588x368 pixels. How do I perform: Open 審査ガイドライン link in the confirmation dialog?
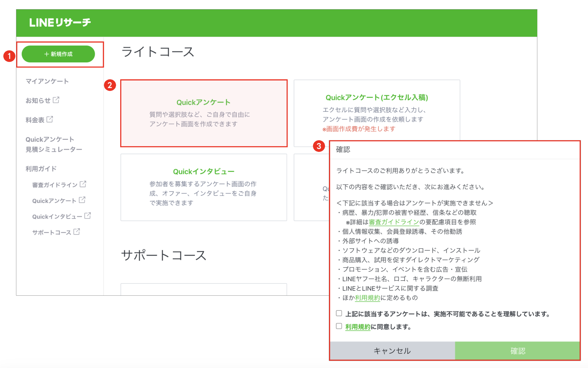(394, 222)
